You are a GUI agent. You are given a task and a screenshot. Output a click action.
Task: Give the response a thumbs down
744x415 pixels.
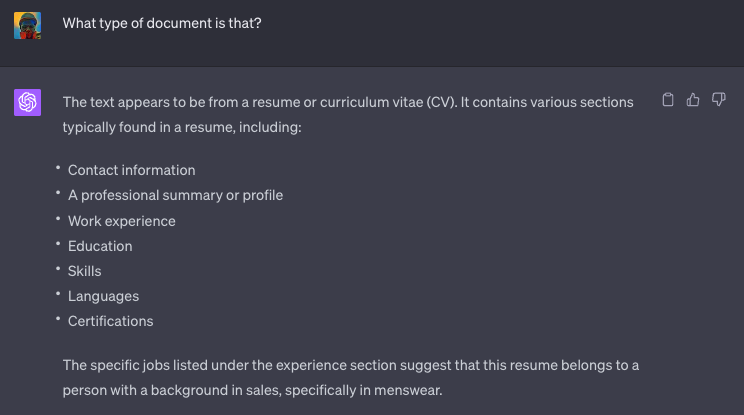[718, 100]
